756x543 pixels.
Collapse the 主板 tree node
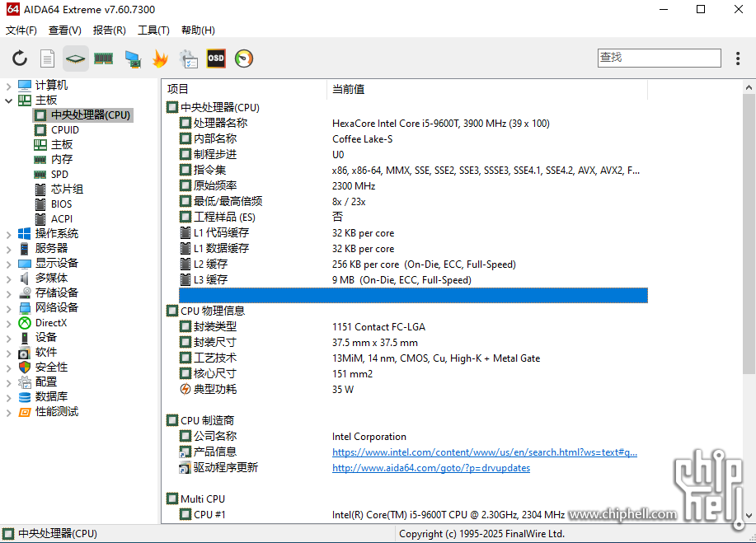coord(9,101)
